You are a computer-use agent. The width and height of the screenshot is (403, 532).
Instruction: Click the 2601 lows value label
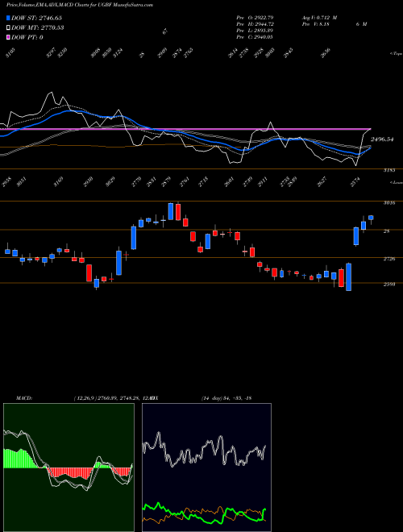coord(230,182)
